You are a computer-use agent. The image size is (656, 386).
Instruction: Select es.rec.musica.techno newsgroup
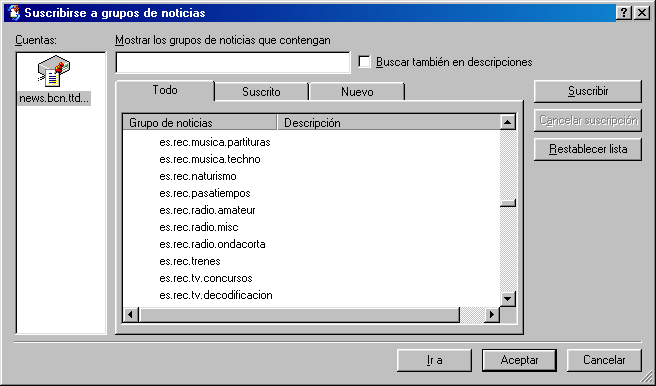[210, 159]
